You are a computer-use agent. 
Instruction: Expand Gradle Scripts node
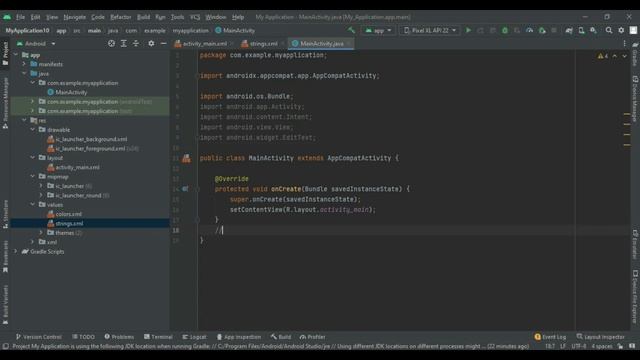pyautogui.click(x=16, y=251)
